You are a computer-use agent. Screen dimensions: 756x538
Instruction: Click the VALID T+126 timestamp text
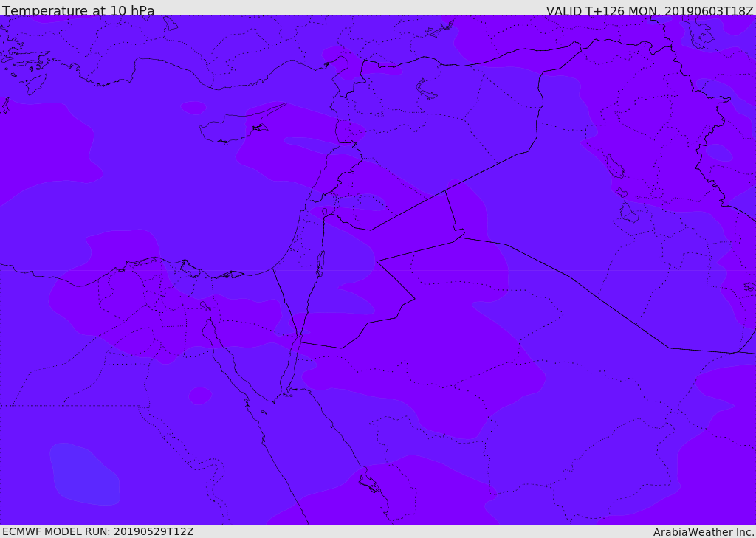click(649, 11)
